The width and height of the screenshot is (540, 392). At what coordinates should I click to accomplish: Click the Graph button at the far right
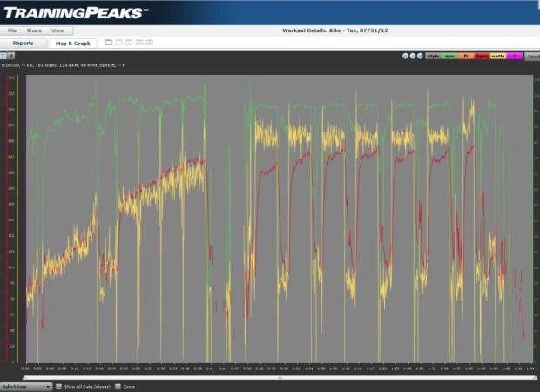pos(532,56)
